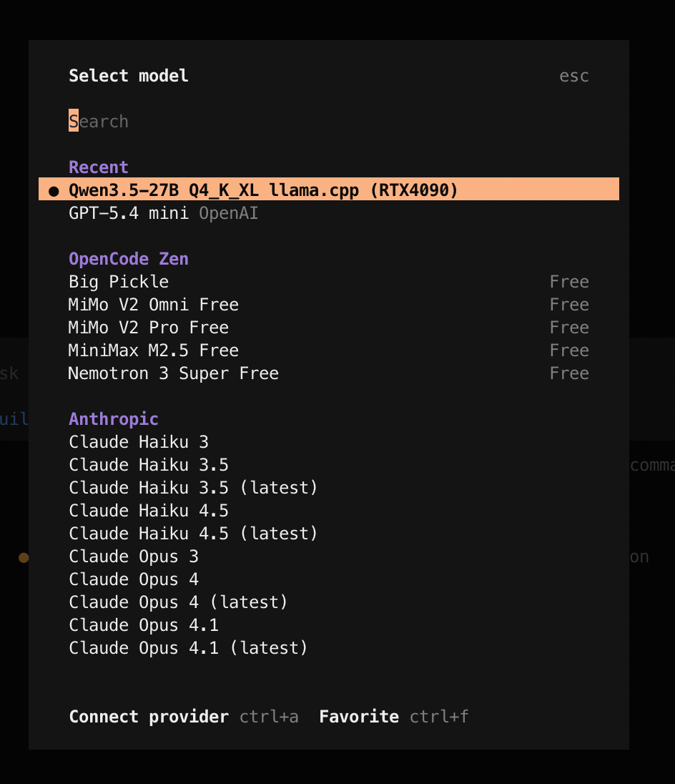
Task: Pick Claude Haiku 4.5 model
Action: point(149,511)
